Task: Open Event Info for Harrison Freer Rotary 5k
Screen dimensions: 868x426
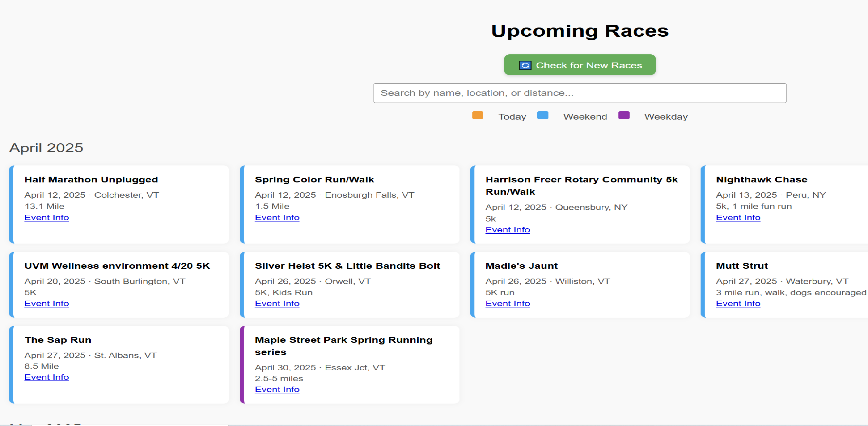Action: [x=508, y=230]
